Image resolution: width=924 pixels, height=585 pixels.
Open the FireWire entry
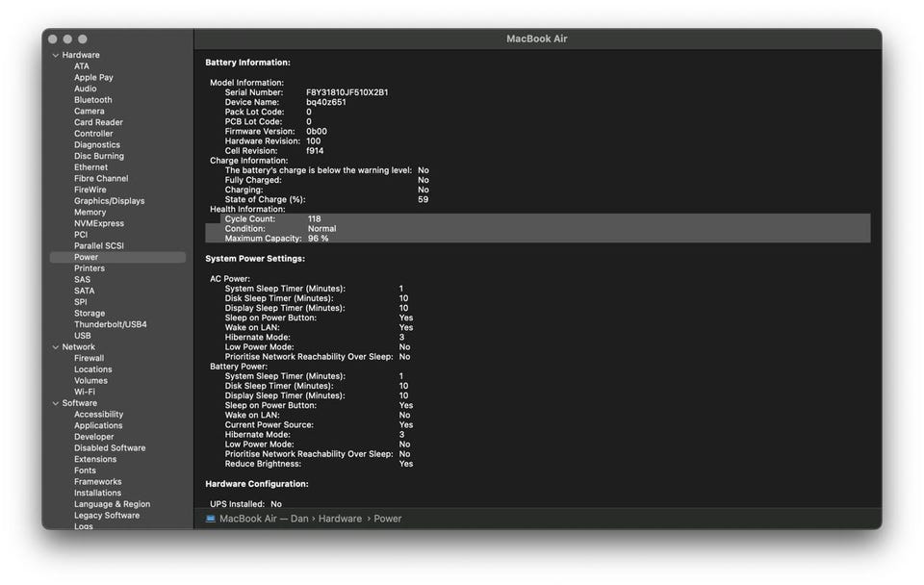point(90,190)
